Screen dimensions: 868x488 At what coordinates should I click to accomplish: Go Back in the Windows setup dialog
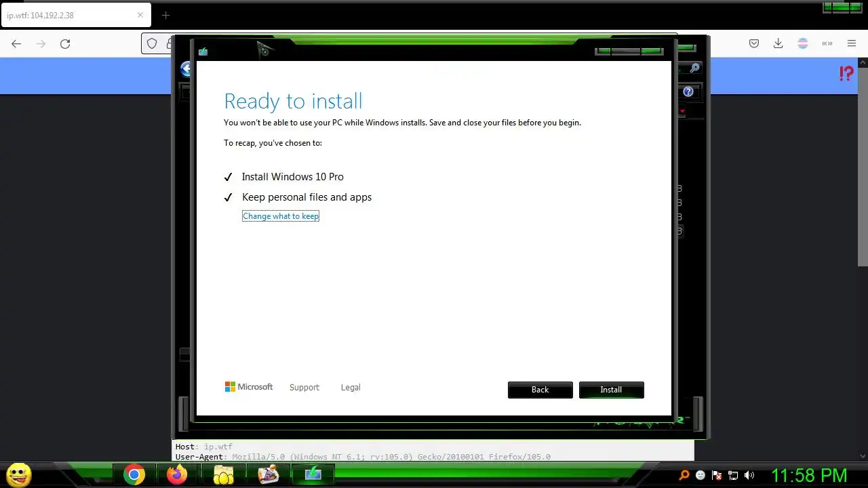click(540, 390)
